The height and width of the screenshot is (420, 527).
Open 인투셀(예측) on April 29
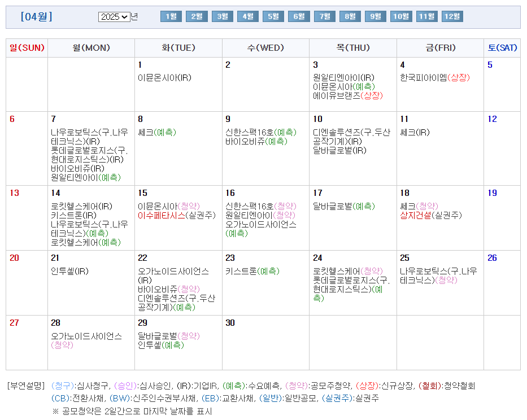pos(161,345)
